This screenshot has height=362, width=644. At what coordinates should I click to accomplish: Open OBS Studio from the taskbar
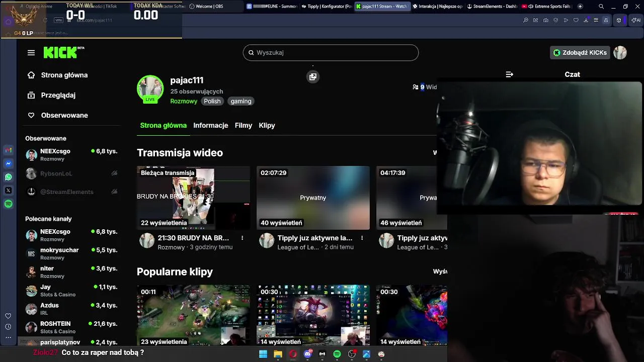[x=352, y=354]
